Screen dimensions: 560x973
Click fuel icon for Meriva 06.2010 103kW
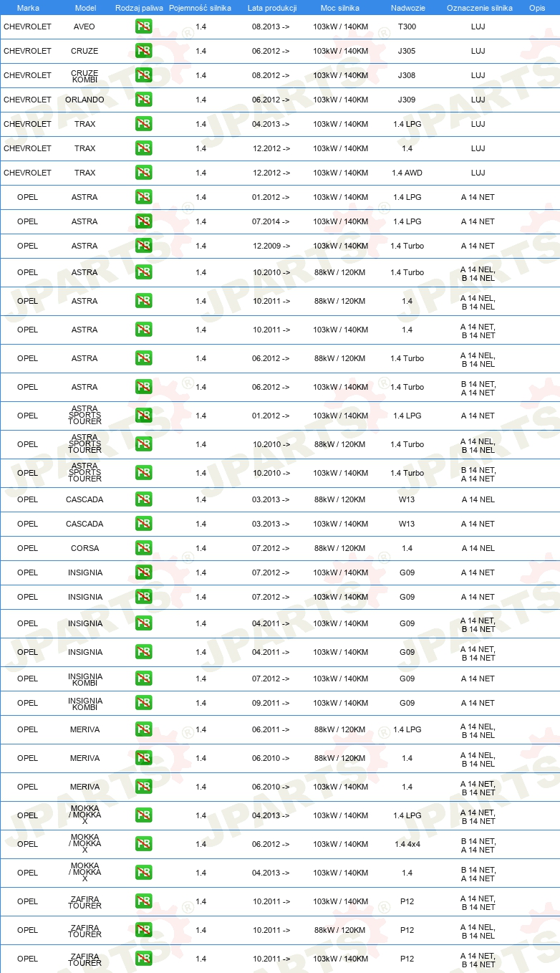[x=143, y=787]
